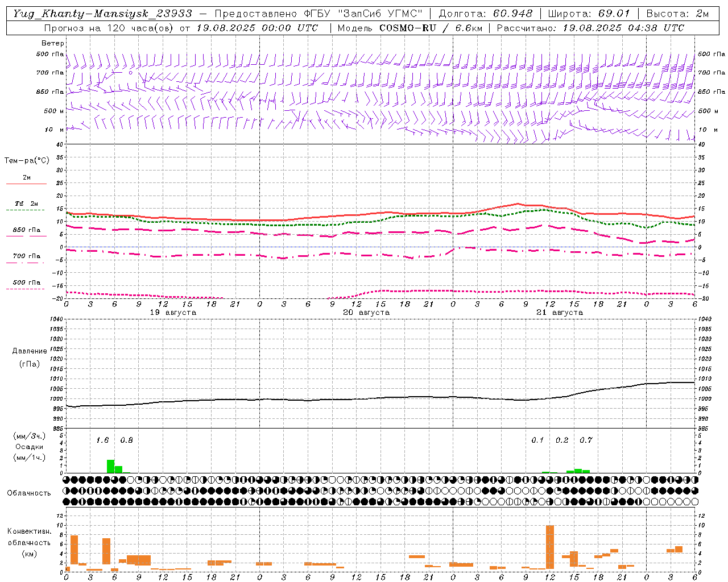Click the 1.6 precipitation value
728x582 pixels.
click(102, 440)
